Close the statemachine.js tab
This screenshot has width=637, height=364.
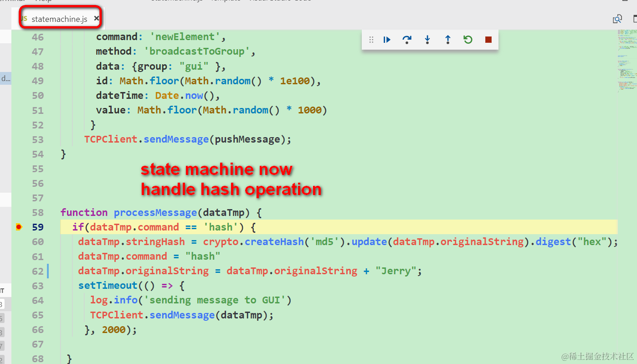tap(96, 19)
